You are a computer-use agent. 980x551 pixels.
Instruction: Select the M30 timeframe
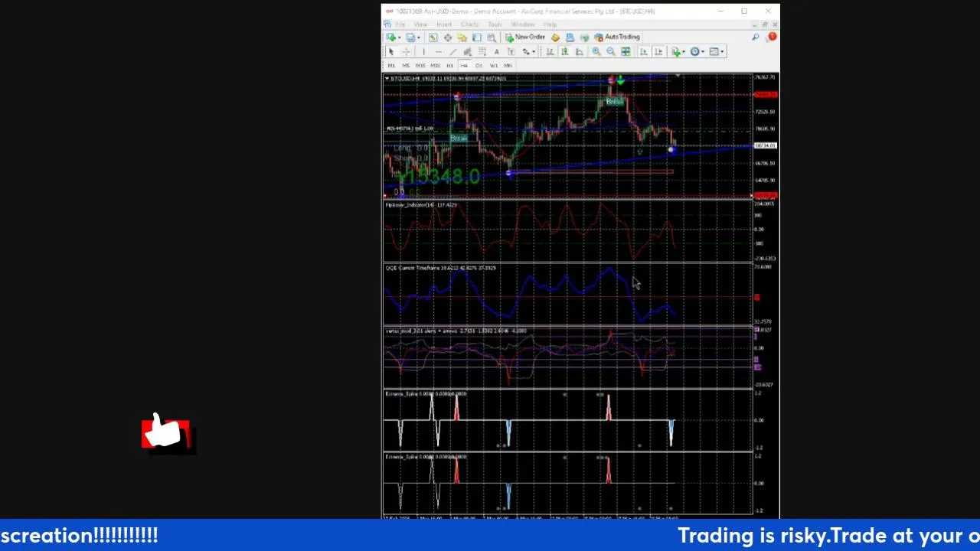pos(435,66)
